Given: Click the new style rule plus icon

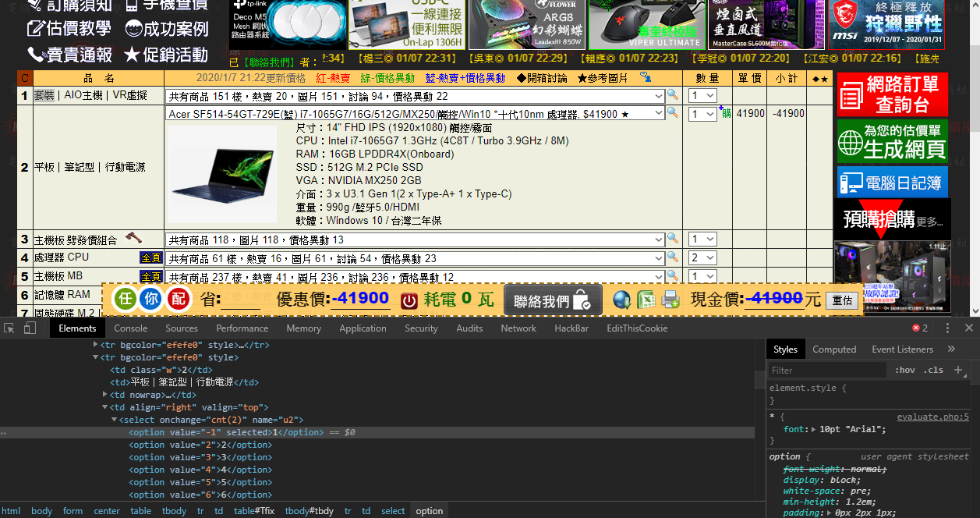Looking at the screenshot, I should coord(958,370).
